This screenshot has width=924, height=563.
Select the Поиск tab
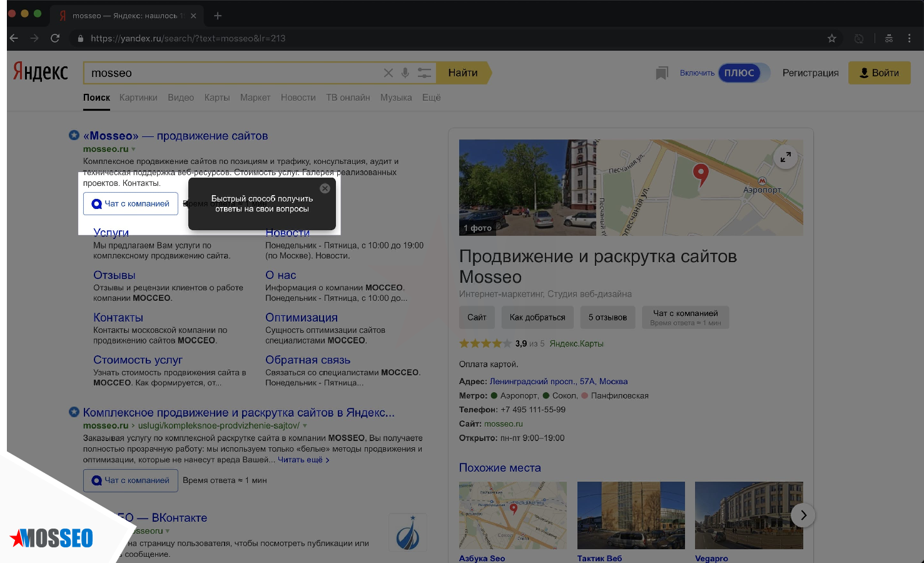coord(96,98)
